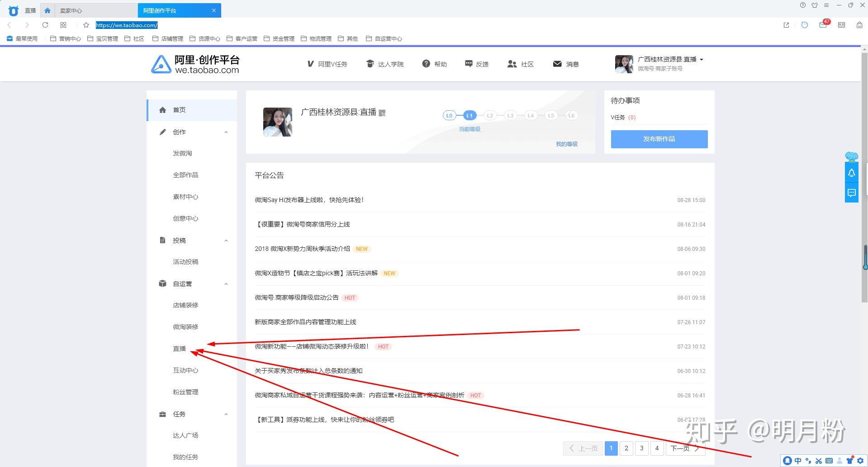
Task: Collapse the 任务 sidebar section
Action: [226, 414]
